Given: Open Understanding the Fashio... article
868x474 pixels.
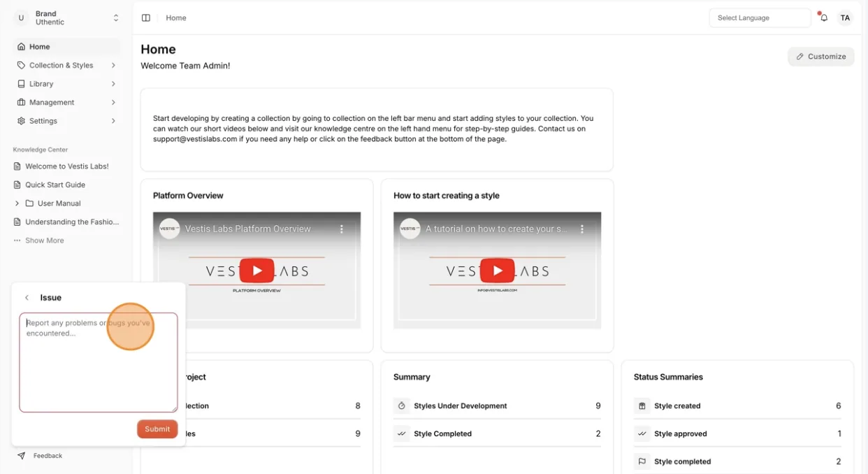Looking at the screenshot, I should click(72, 222).
